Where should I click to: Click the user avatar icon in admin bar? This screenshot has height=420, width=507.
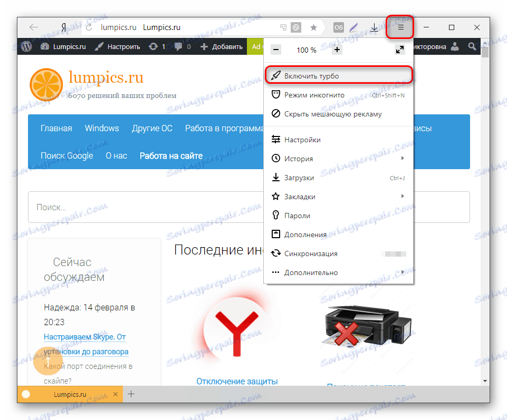point(455,46)
